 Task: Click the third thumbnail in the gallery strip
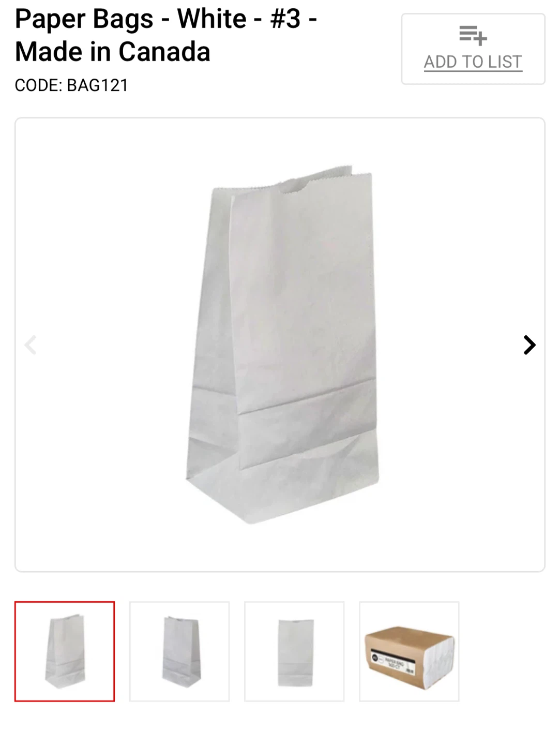[x=294, y=651]
